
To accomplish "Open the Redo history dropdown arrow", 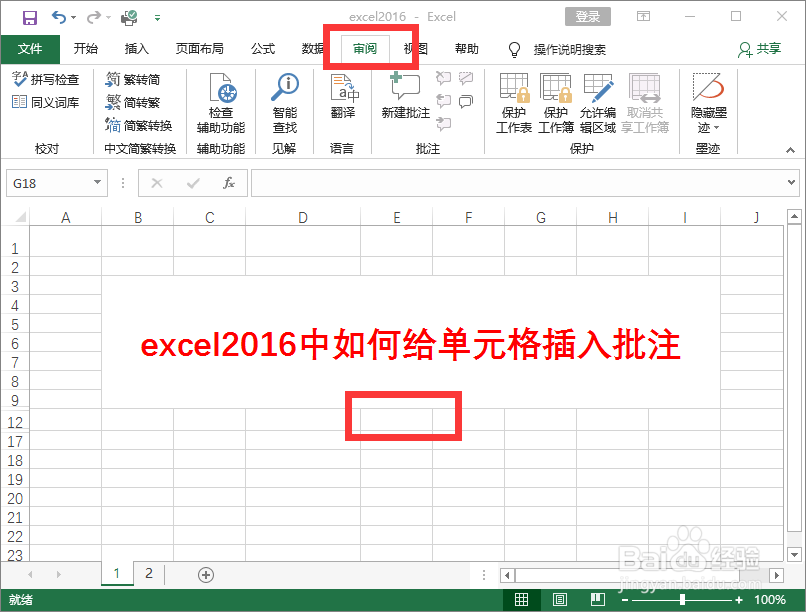I will point(108,18).
